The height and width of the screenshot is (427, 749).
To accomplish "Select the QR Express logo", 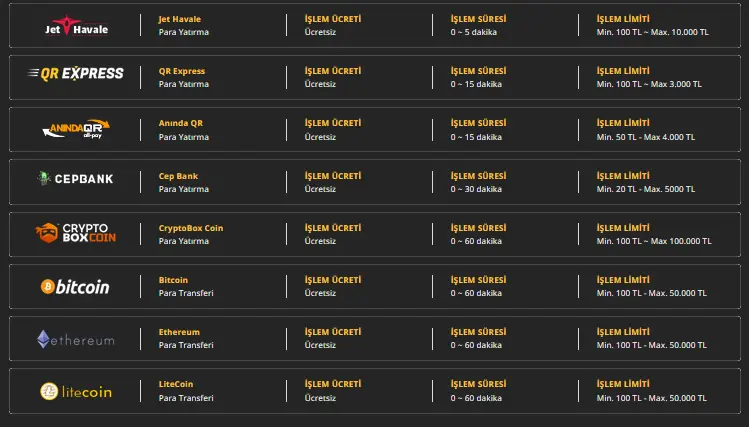I will coord(76,74).
